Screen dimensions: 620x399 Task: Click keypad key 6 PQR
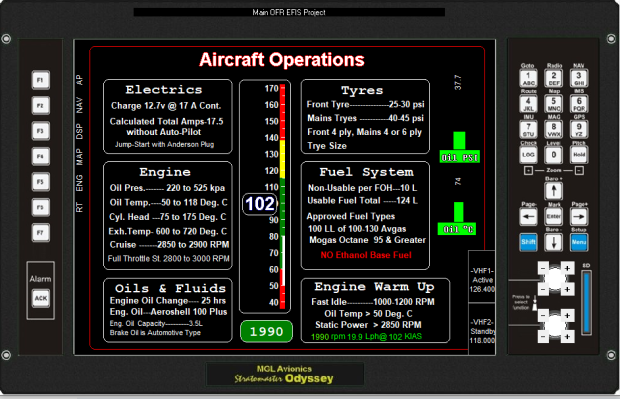[x=579, y=104]
